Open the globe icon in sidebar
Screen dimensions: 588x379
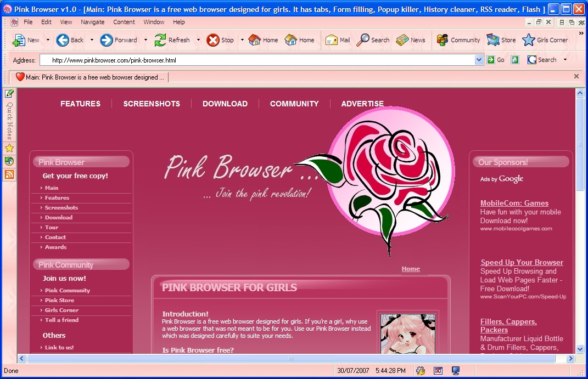point(9,161)
